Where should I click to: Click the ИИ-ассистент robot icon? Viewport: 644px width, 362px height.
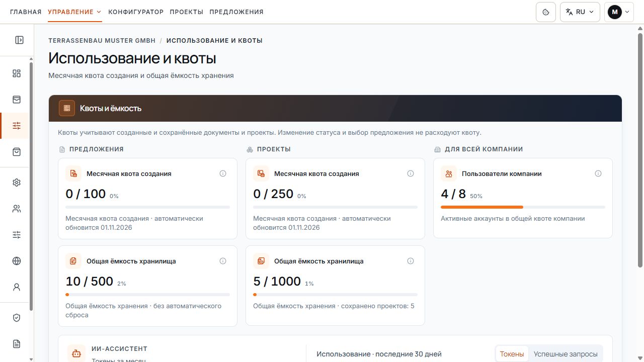point(76,353)
